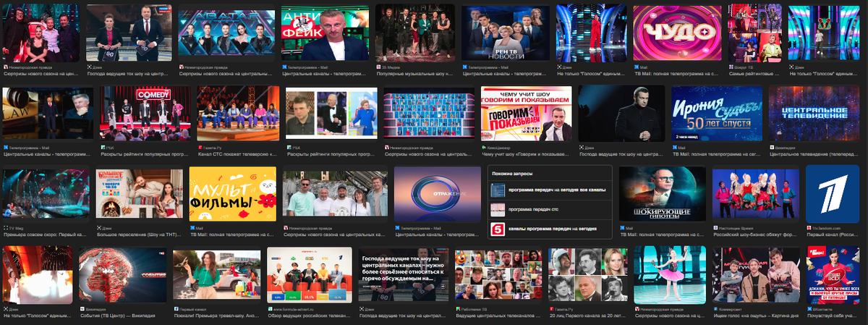The width and height of the screenshot is (868, 325).
Task: Open 'Российский шоу-бизнес обвинут' caption link
Action: (x=756, y=235)
